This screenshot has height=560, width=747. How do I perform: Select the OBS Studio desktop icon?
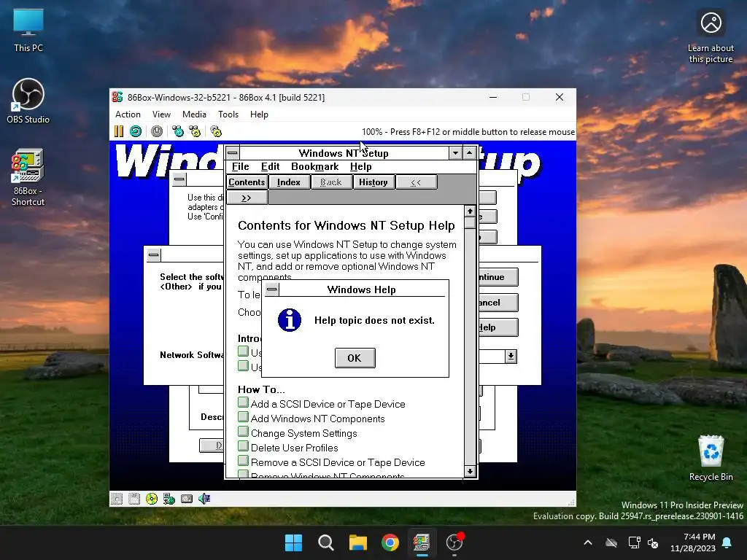[x=28, y=101]
